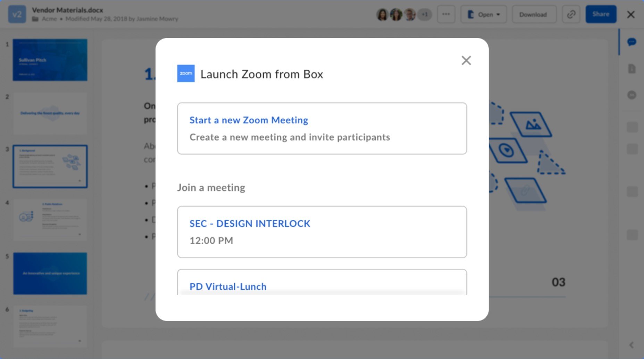The width and height of the screenshot is (644, 359).
Task: Select slide 6 thumbnail
Action: (x=50, y=327)
